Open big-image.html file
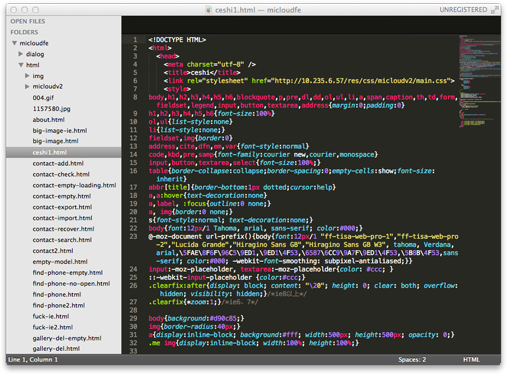 tap(55, 141)
